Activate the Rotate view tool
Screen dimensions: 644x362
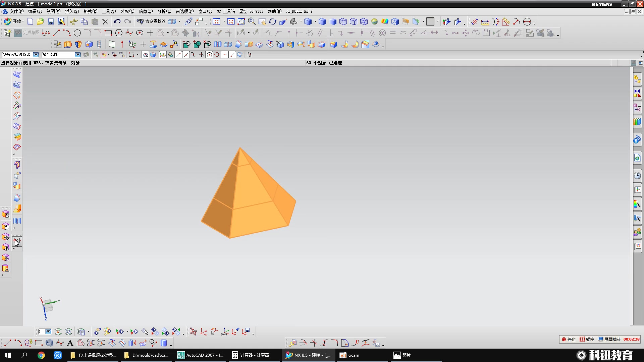coord(272,21)
